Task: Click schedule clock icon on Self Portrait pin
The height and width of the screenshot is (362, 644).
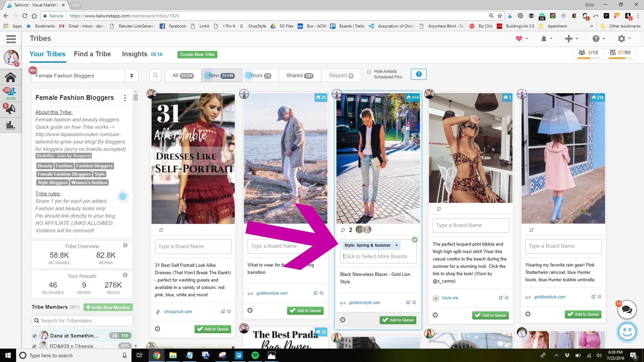Action: coord(157,329)
